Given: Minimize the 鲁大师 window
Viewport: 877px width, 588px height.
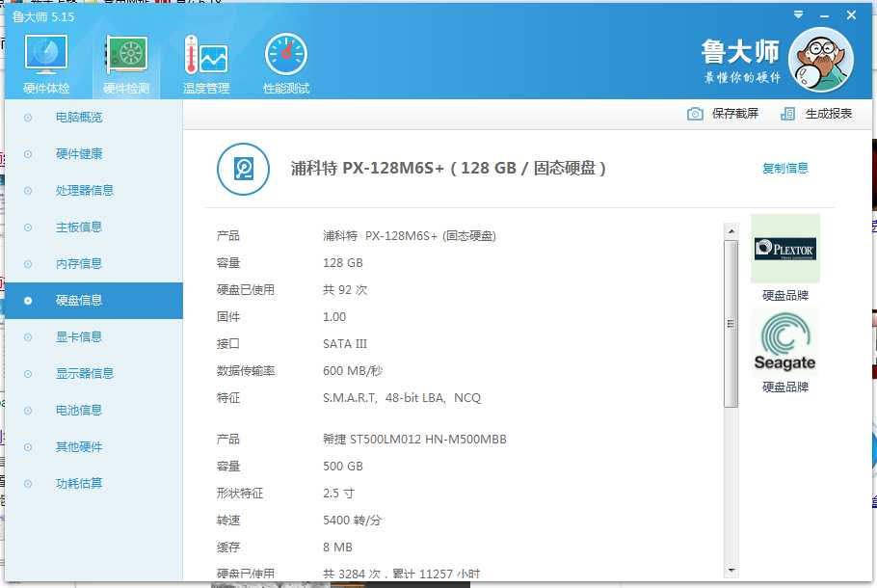Looking at the screenshot, I should coord(824,16).
